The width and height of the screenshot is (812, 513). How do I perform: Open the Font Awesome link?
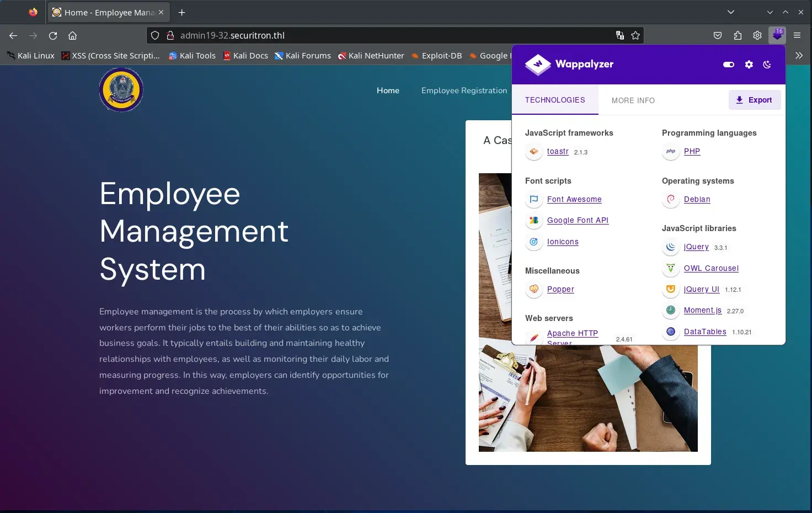coord(574,199)
